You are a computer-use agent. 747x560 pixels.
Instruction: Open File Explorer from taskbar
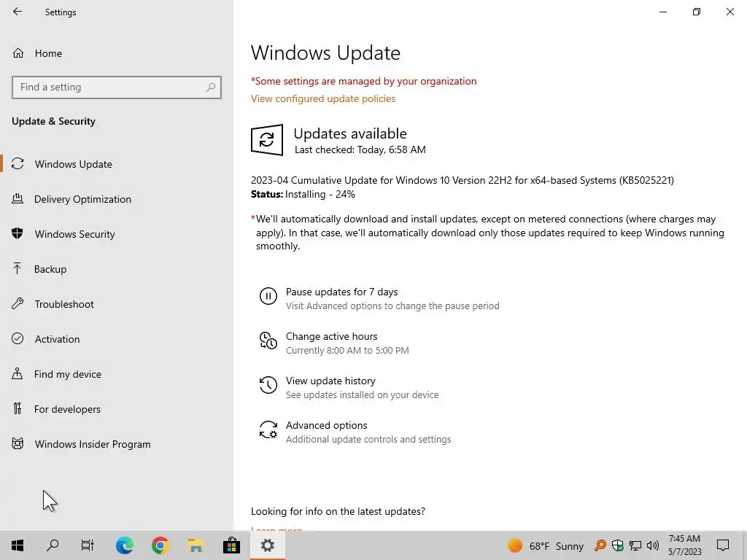[196, 545]
